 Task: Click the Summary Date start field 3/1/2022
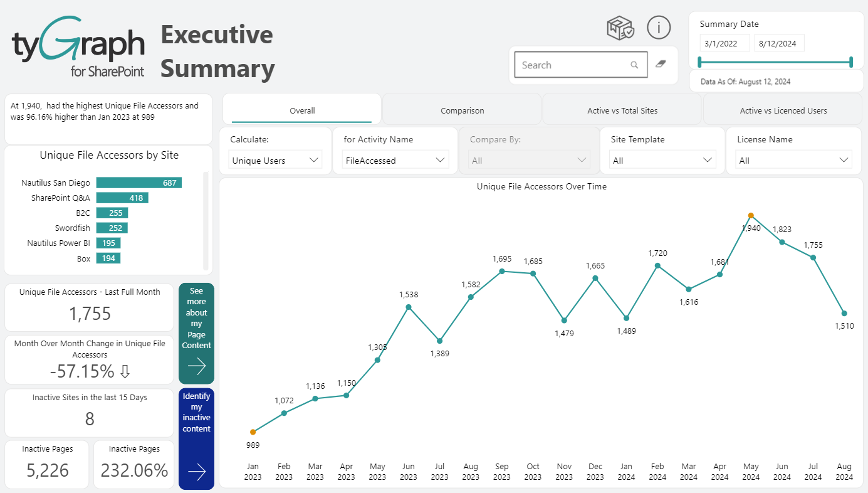pos(724,43)
